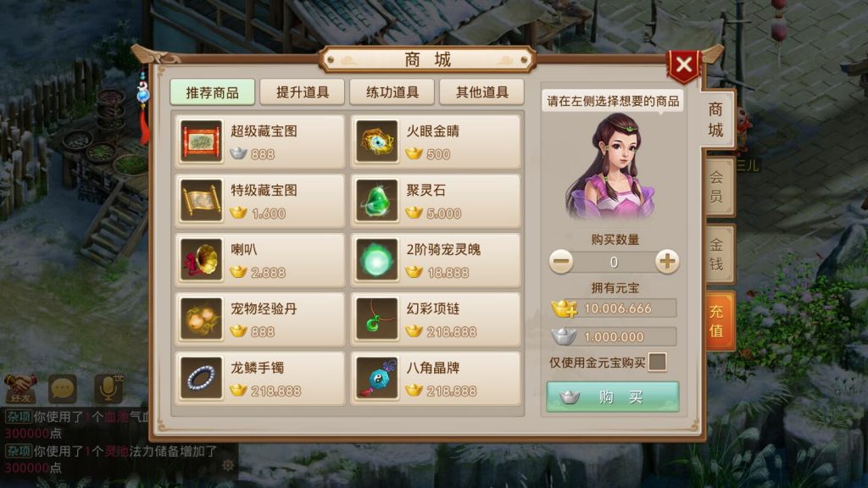Click the 购买 buy button

pos(613,396)
